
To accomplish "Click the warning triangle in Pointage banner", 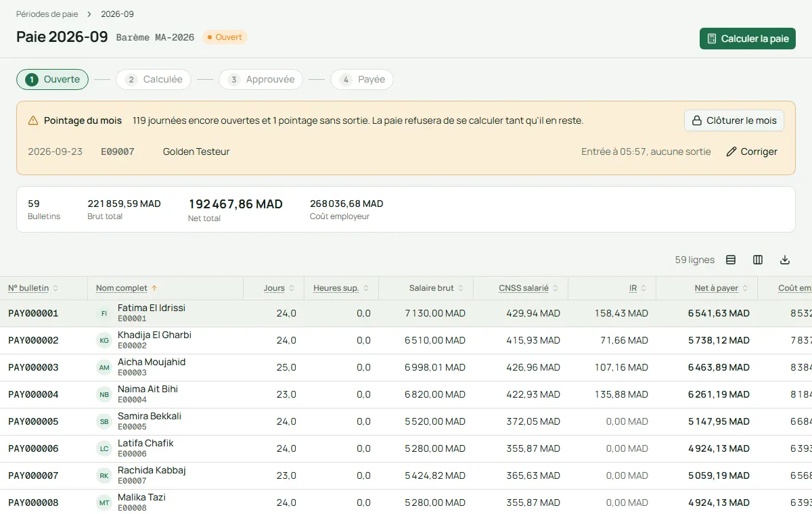I will coord(33,120).
